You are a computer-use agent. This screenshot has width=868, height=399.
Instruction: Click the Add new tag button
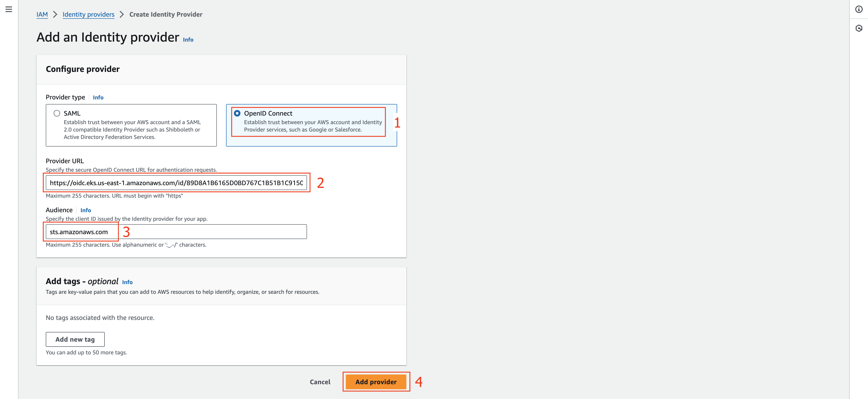coord(75,339)
